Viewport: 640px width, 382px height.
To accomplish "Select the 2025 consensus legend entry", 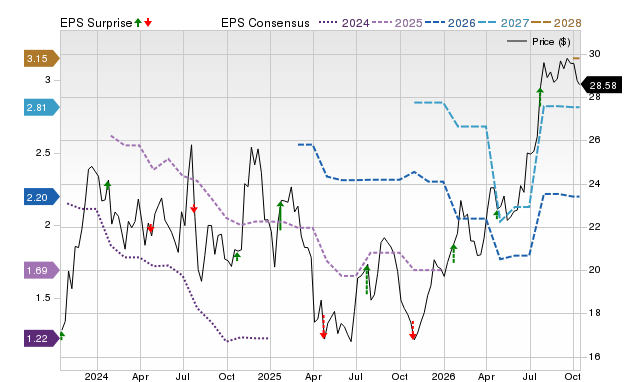I will (x=397, y=23).
